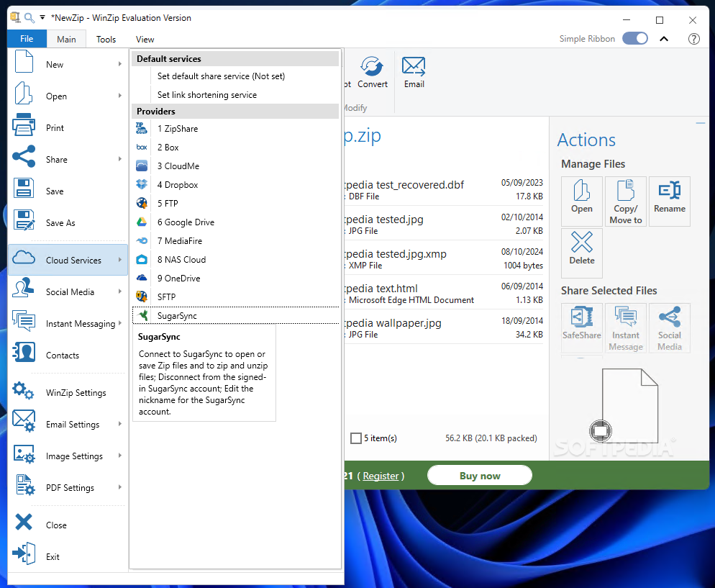
Task: Select the pedia tested.jpg.xmp file row
Action: click(444, 258)
